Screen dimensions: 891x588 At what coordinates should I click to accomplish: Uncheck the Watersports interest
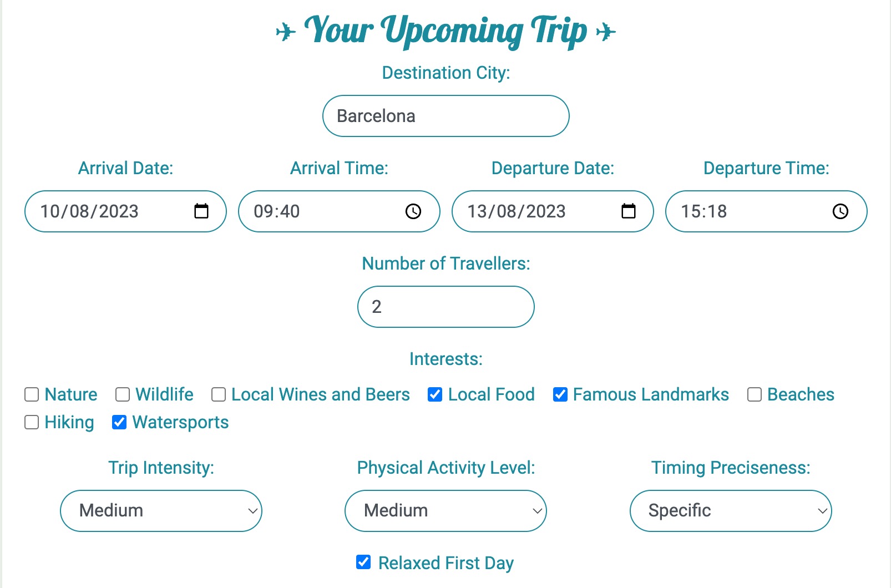coord(119,422)
